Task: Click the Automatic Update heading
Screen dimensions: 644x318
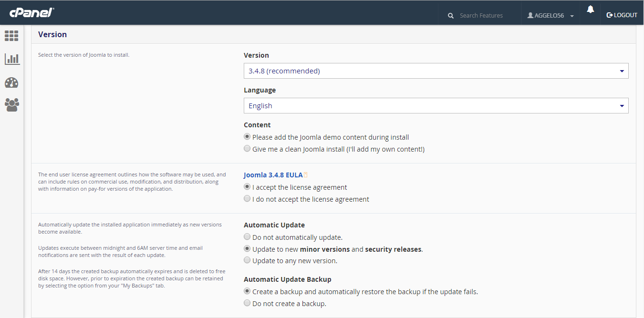Action: [274, 225]
